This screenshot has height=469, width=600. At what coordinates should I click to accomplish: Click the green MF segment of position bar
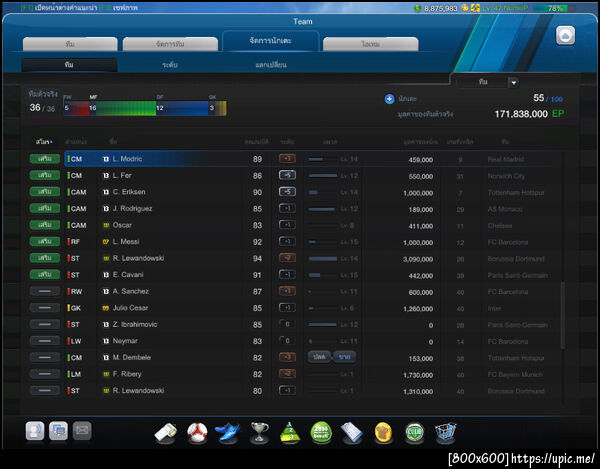click(x=122, y=108)
